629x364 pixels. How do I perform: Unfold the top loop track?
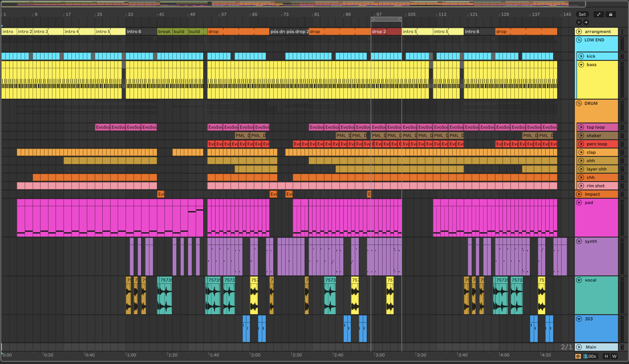(581, 127)
